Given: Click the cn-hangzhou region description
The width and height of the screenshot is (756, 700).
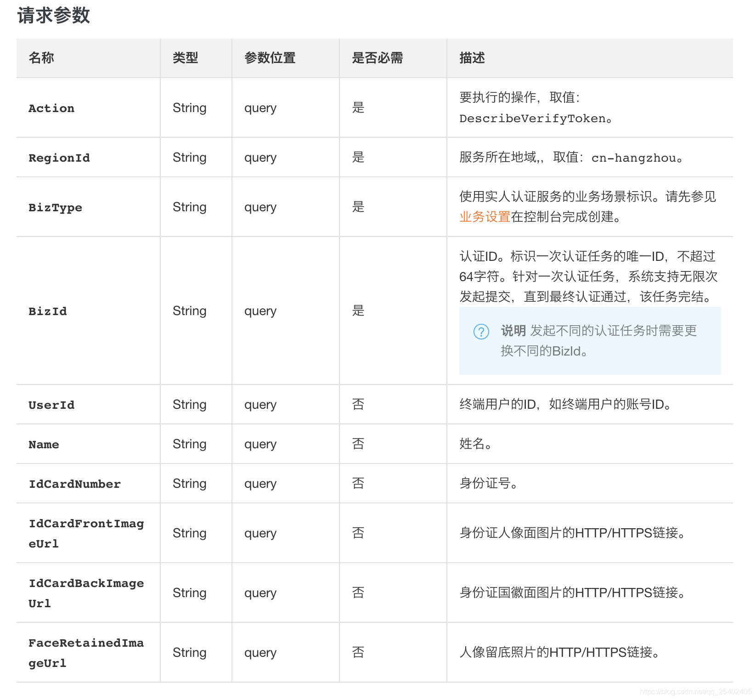Looking at the screenshot, I should pos(571,158).
